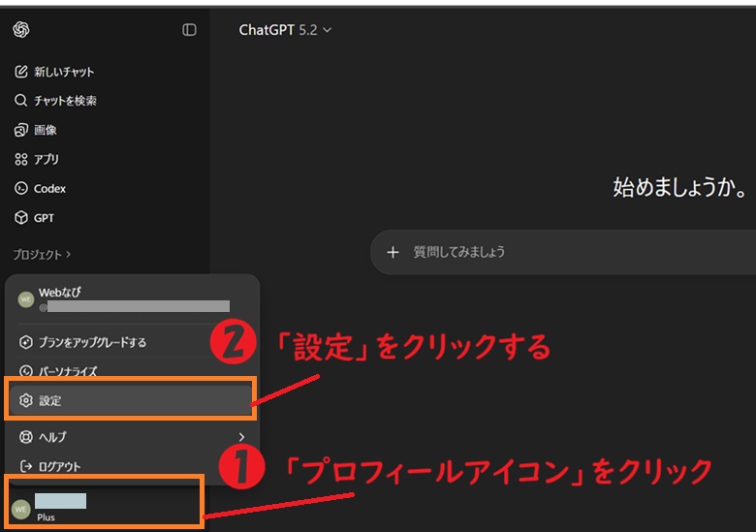Click the upgrade plan icon in the menu
This screenshot has width=756, height=532.
(x=25, y=342)
